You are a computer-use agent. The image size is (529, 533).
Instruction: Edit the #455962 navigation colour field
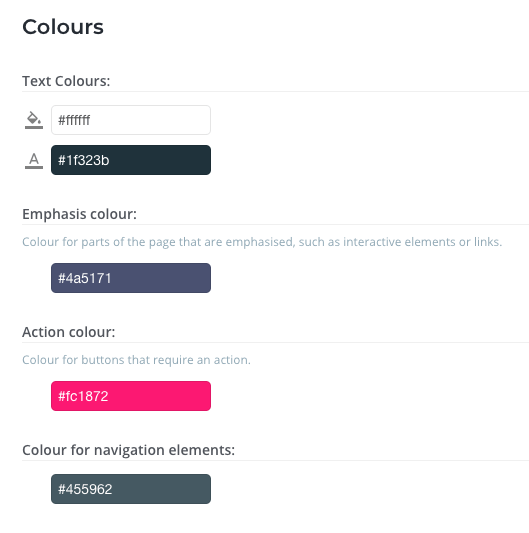131,489
